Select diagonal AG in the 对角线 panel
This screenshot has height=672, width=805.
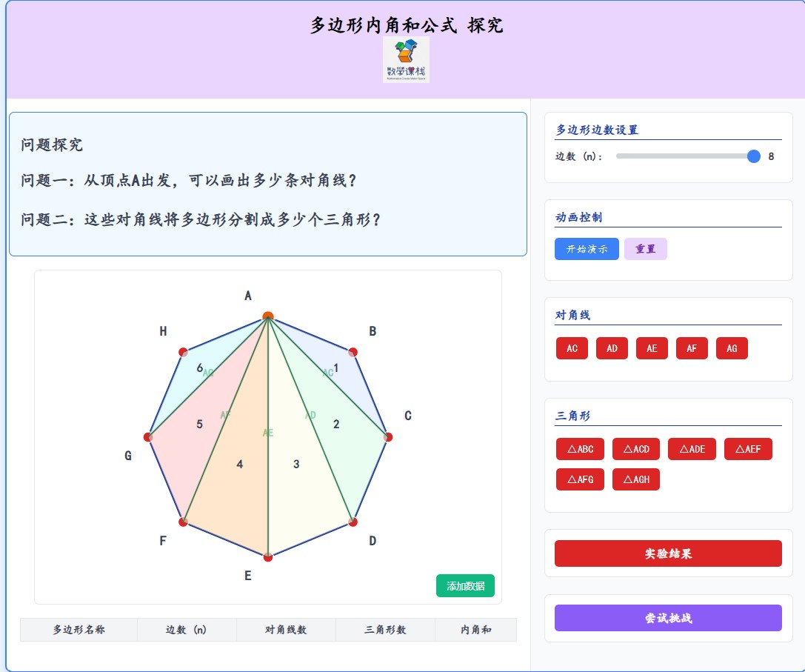(x=732, y=348)
